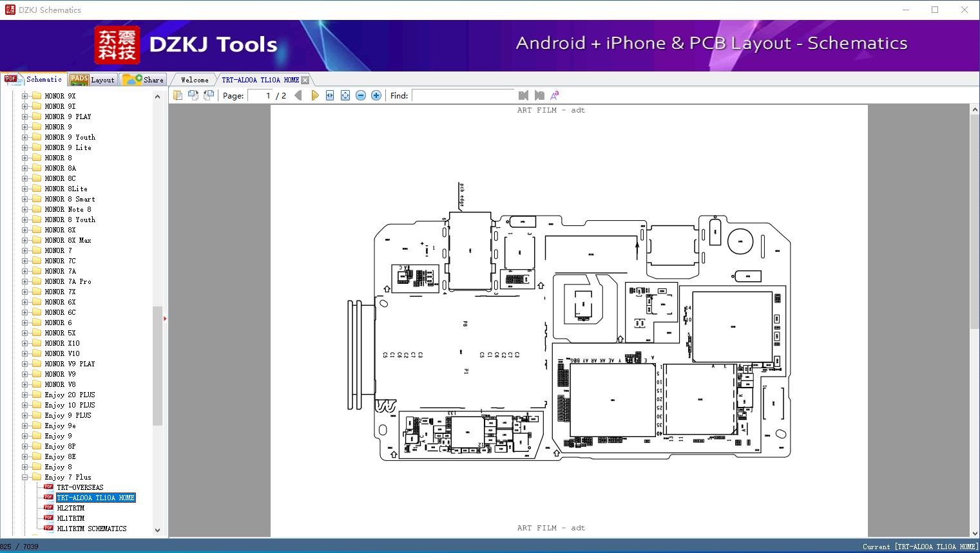Open the Share tab
Viewport: 980px width, 553px height.
tap(143, 79)
